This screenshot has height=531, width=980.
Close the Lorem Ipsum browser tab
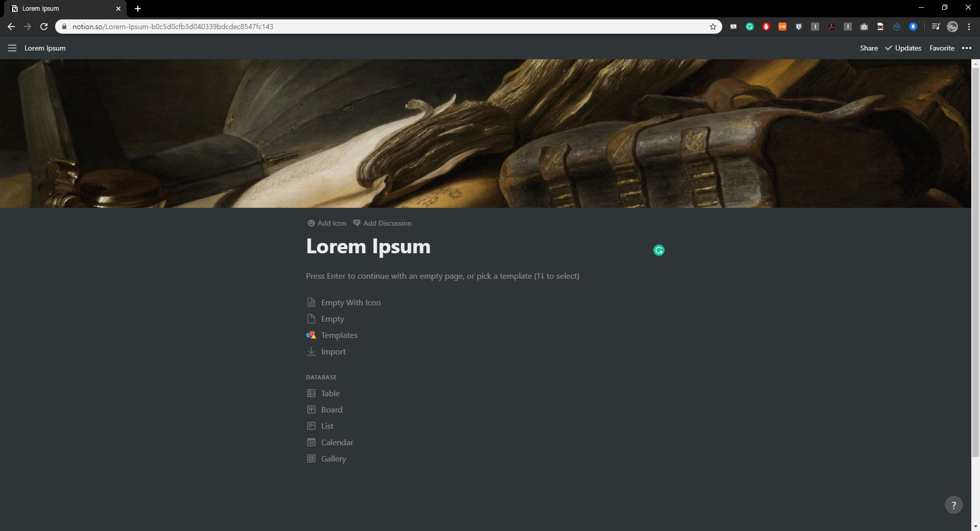[x=118, y=9]
